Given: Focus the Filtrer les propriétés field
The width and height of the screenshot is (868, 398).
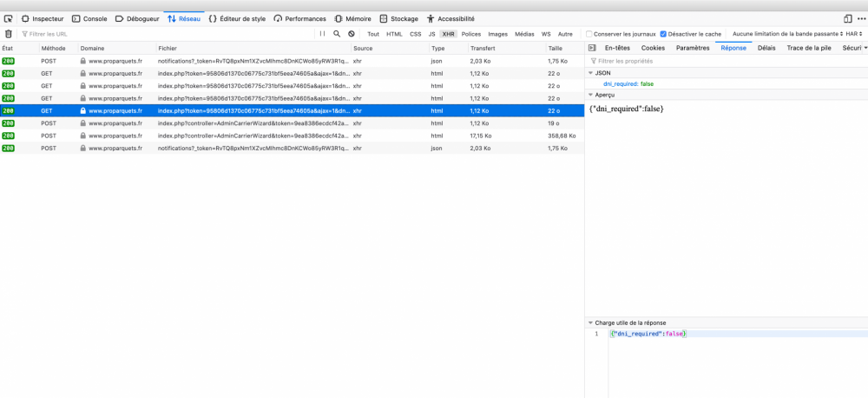Looking at the screenshot, I should 727,61.
